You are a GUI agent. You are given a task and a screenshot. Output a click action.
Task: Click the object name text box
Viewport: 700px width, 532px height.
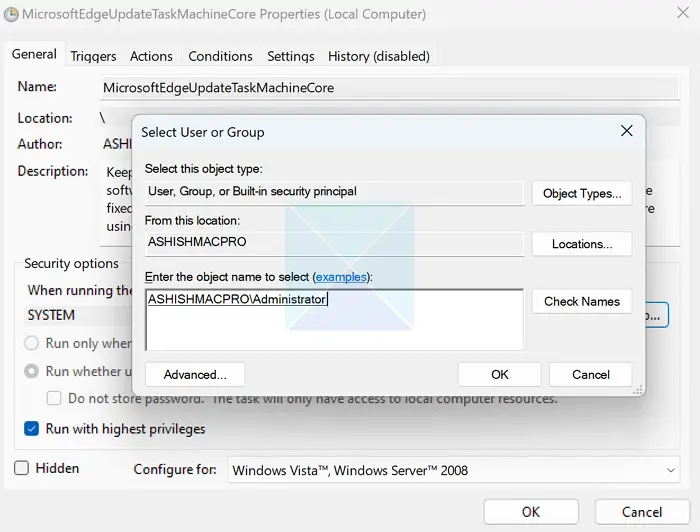tap(334, 320)
